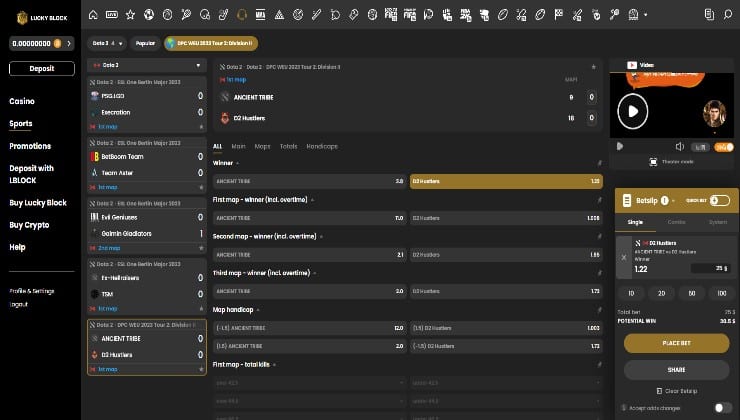Click the stake amount input field
740x420 pixels.
[x=710, y=269]
